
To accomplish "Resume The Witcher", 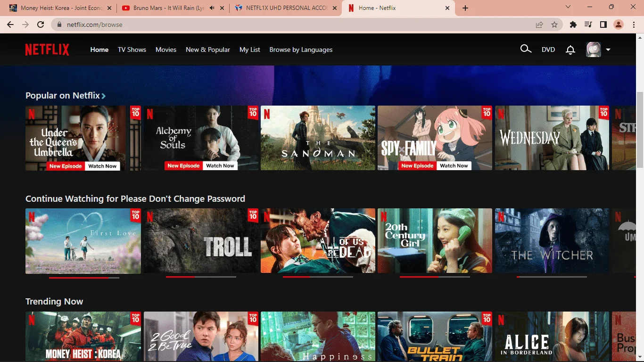I will coord(552,241).
